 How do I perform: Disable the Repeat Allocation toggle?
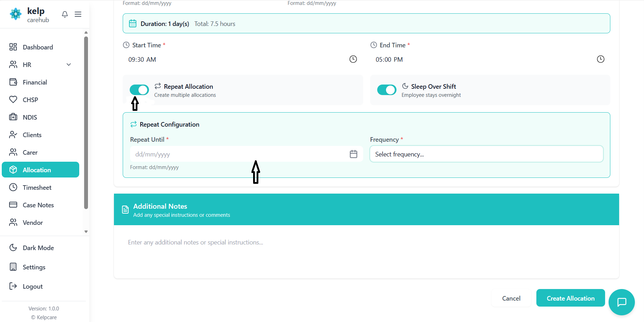139,90
